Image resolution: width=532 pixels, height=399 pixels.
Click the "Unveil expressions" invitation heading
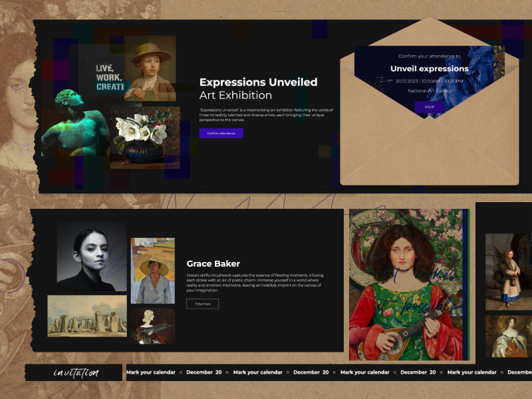point(430,68)
